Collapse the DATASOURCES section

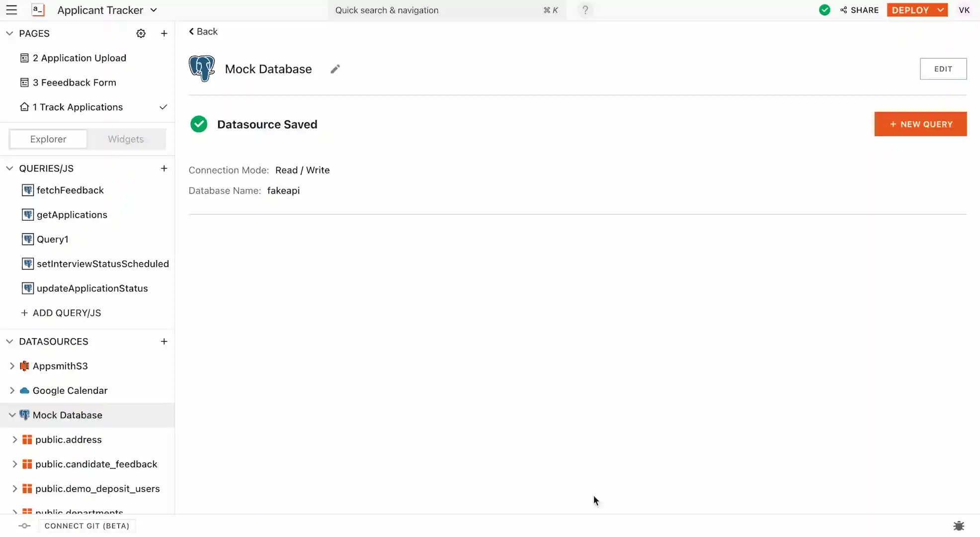click(9, 341)
